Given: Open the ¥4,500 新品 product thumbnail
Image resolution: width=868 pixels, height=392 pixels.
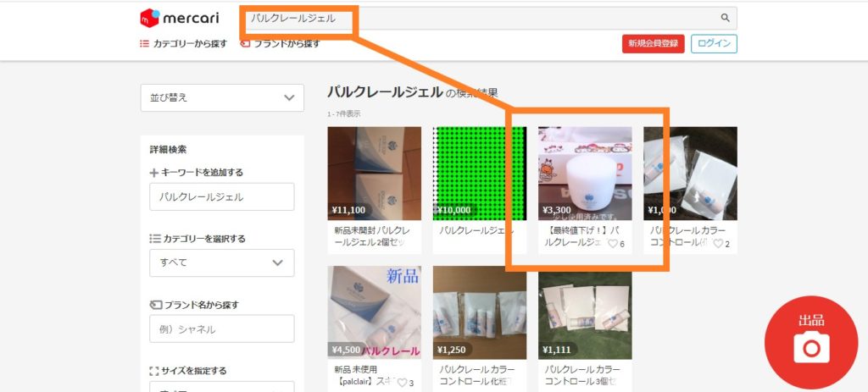Looking at the screenshot, I should click(374, 312).
